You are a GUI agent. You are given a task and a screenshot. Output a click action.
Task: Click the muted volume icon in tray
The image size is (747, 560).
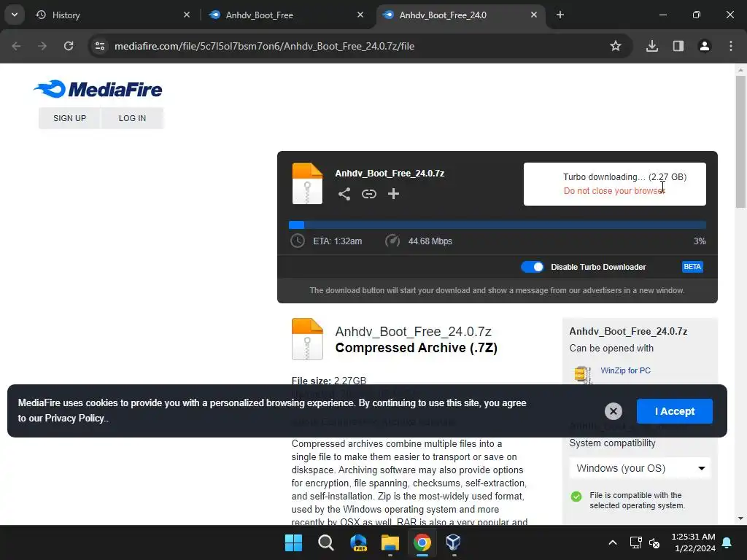tap(654, 542)
